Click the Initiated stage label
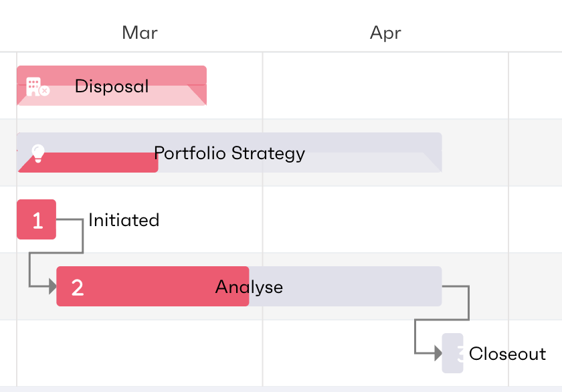Screen dimensions: 562x392 (x=124, y=220)
